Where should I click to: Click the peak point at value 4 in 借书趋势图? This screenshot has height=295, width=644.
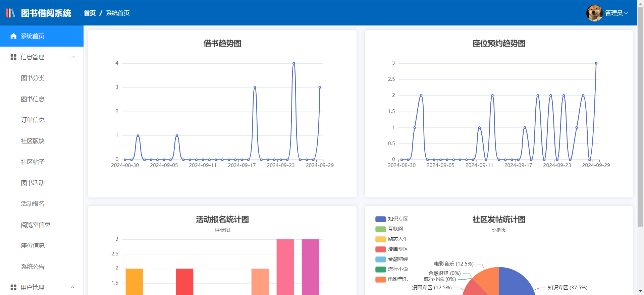(294, 63)
